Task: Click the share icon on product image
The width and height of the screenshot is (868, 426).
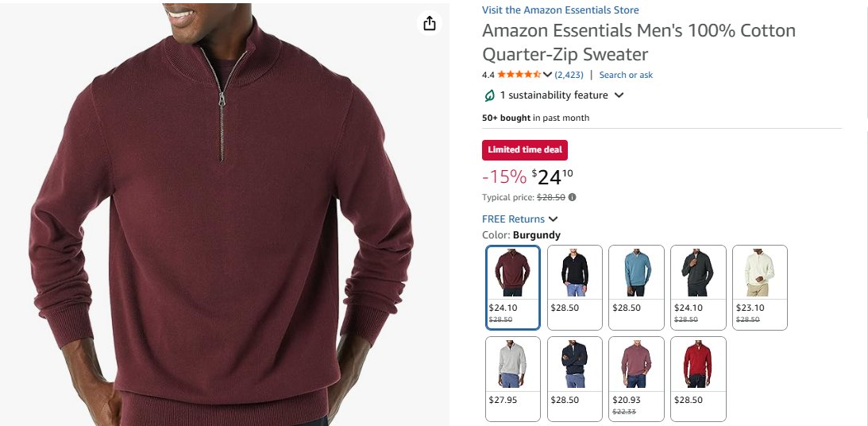Action: tap(430, 23)
